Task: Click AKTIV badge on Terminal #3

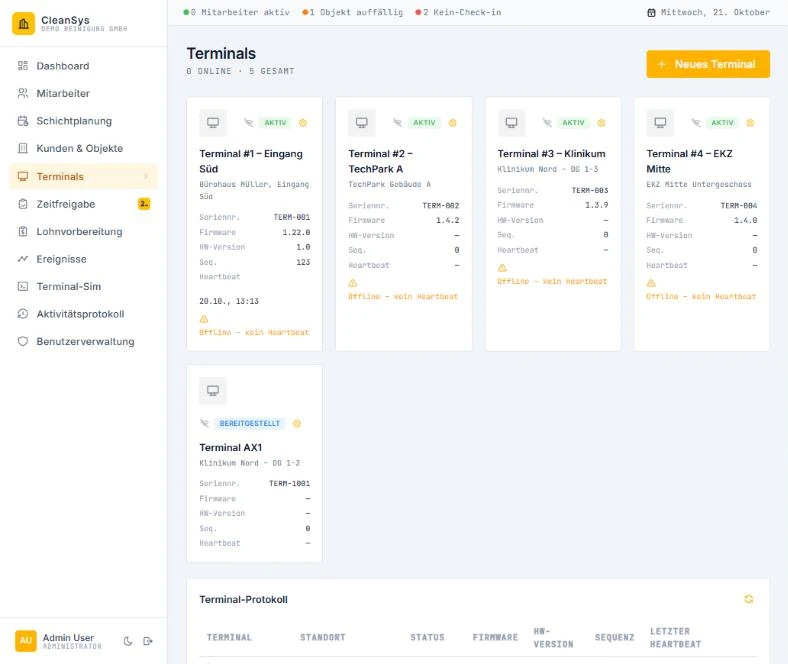Action: [573, 123]
